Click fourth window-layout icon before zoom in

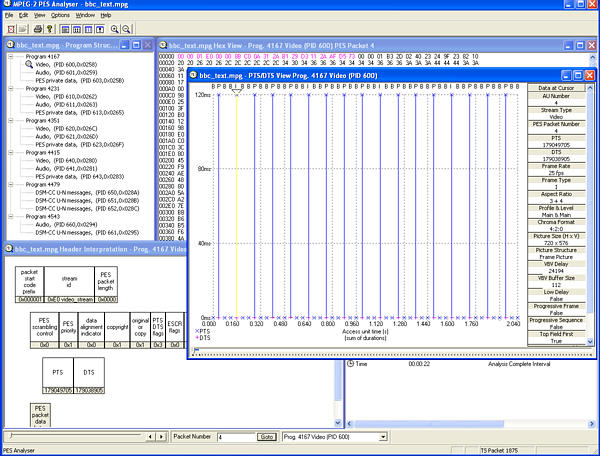pos(100,29)
